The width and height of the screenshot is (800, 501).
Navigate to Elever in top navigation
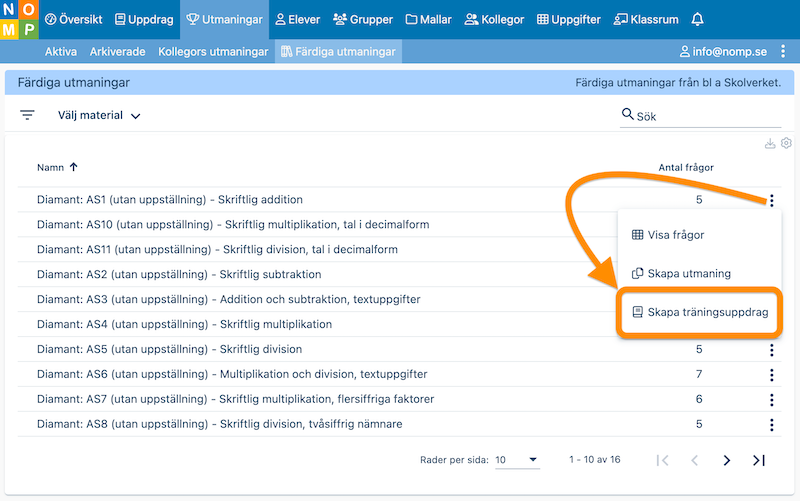pos(297,19)
